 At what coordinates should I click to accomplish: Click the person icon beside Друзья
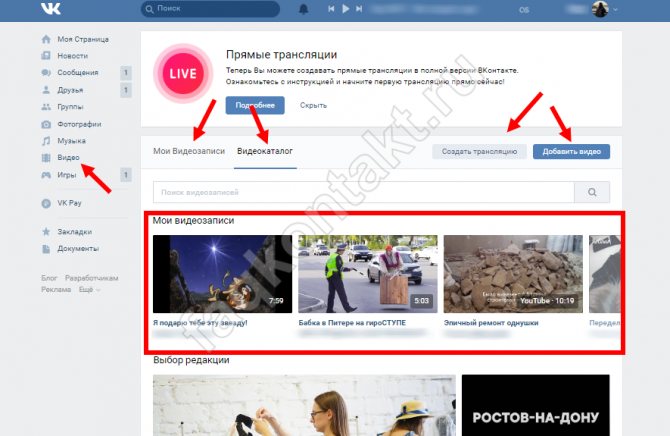46,90
